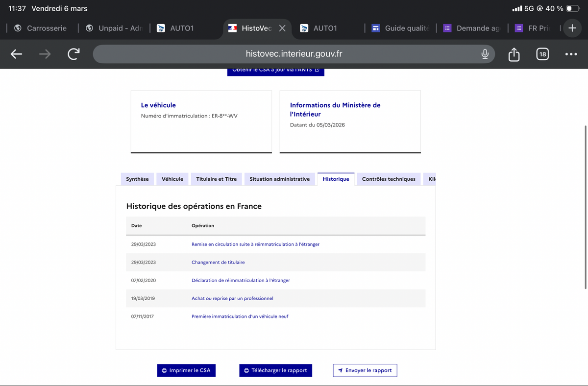Image resolution: width=588 pixels, height=386 pixels.
Task: Select the Synthèse tab
Action: click(137, 179)
